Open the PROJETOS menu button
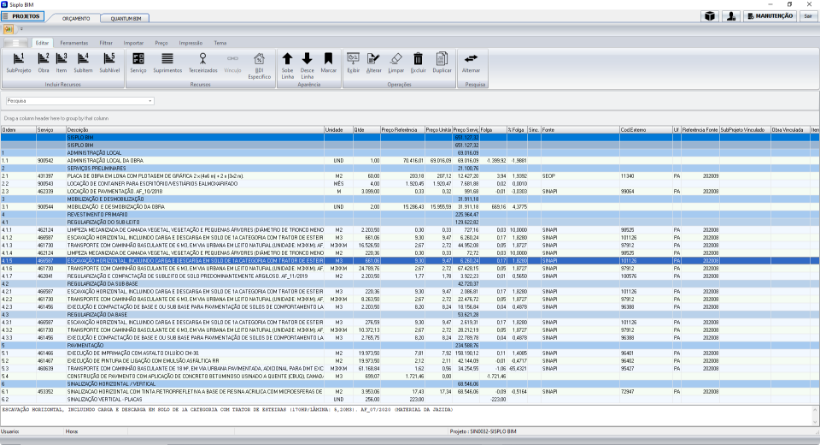This screenshot has width=820, height=445. pyautogui.click(x=22, y=17)
